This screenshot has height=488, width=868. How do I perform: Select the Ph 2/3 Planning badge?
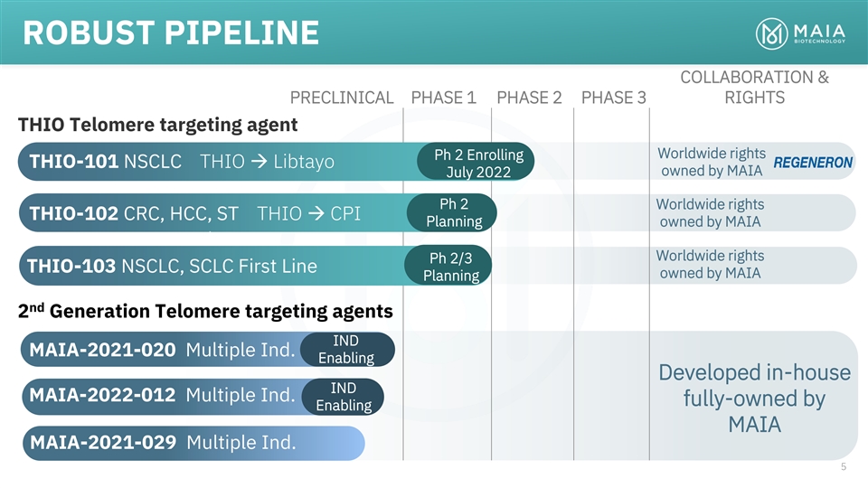tap(450, 267)
